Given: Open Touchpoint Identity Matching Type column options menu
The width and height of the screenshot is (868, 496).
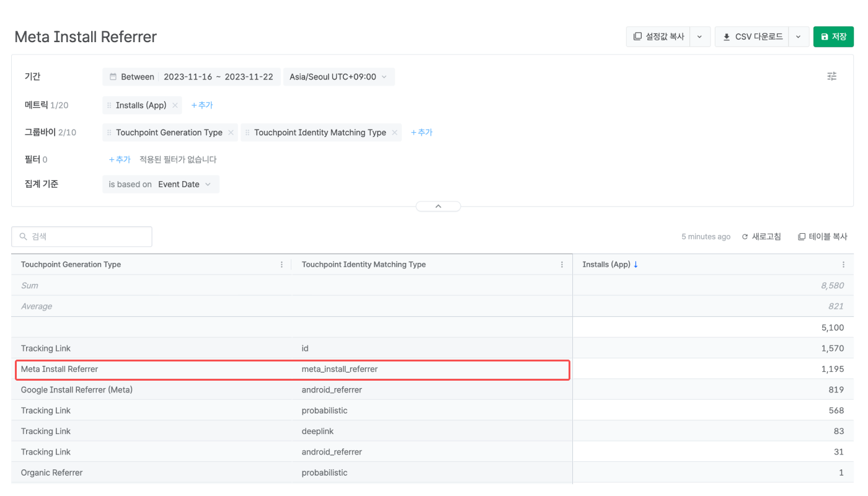Looking at the screenshot, I should (562, 265).
